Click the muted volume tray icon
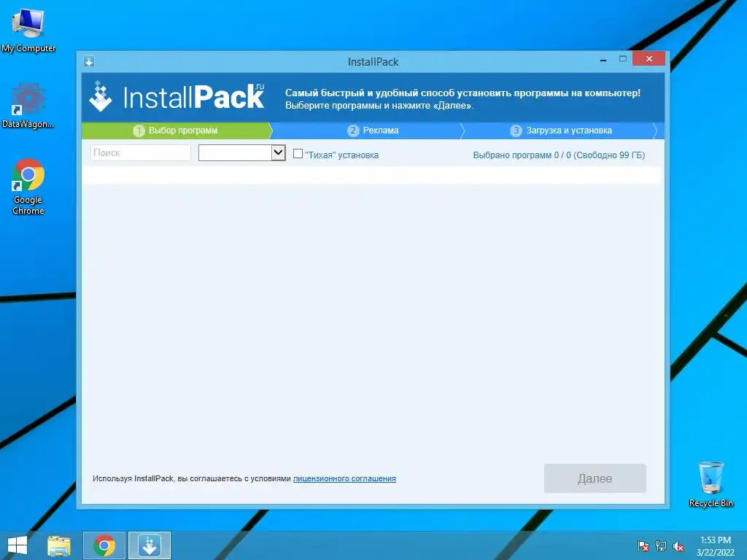This screenshot has height=560, width=747. (678, 546)
